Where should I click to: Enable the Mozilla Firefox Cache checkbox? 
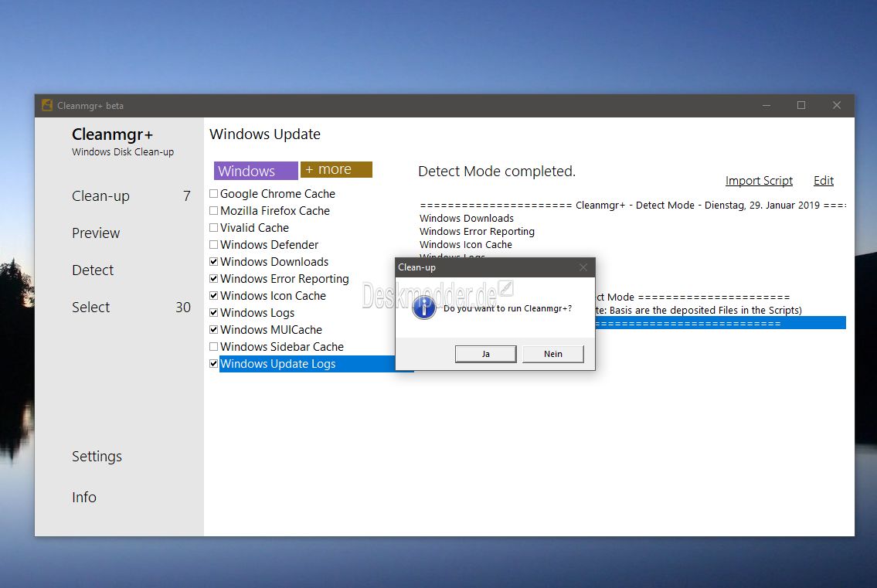coord(214,210)
